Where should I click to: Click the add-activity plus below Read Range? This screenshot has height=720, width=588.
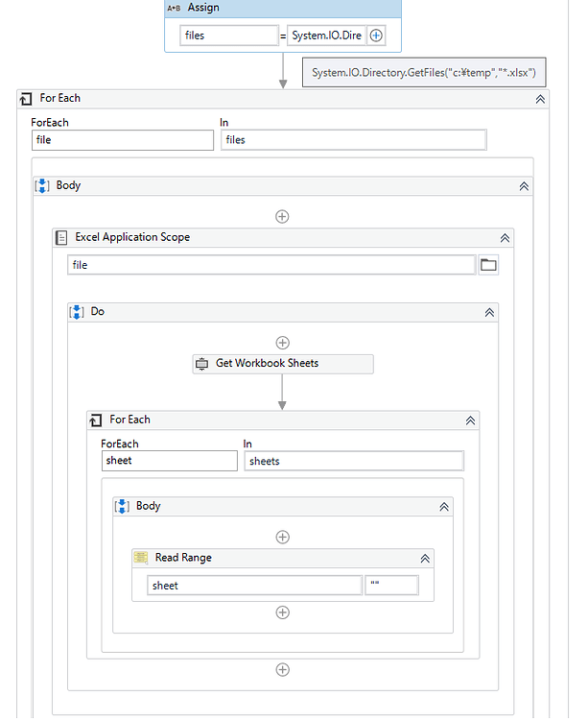coord(282,612)
